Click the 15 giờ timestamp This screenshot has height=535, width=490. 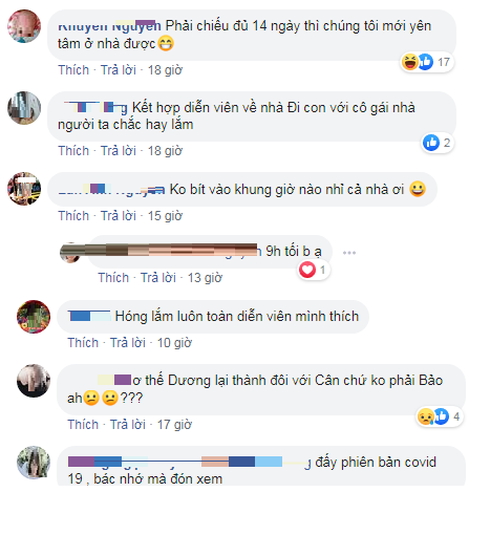coord(165,216)
